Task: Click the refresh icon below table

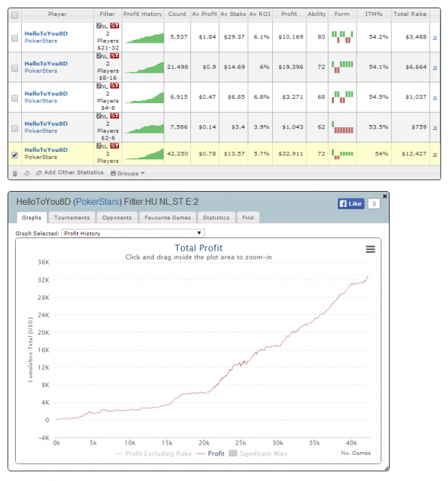Action: coord(27,173)
